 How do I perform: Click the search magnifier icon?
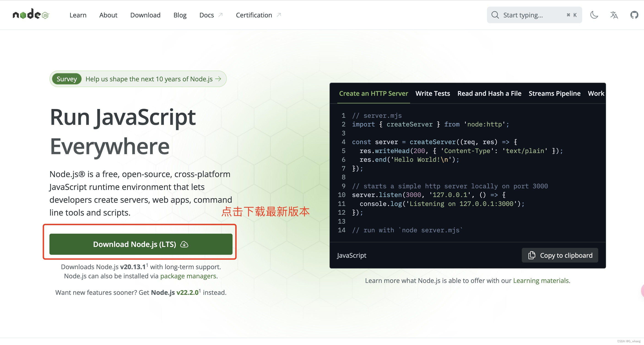tap(495, 15)
